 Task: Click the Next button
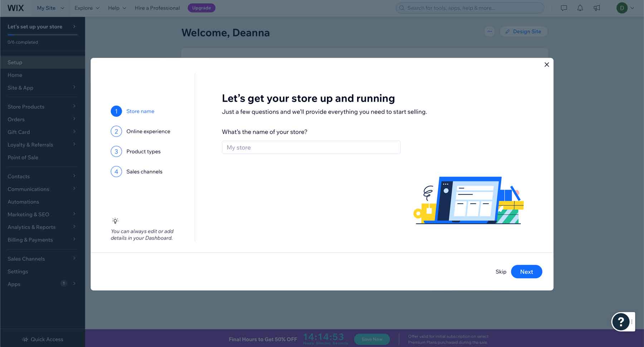tap(526, 272)
